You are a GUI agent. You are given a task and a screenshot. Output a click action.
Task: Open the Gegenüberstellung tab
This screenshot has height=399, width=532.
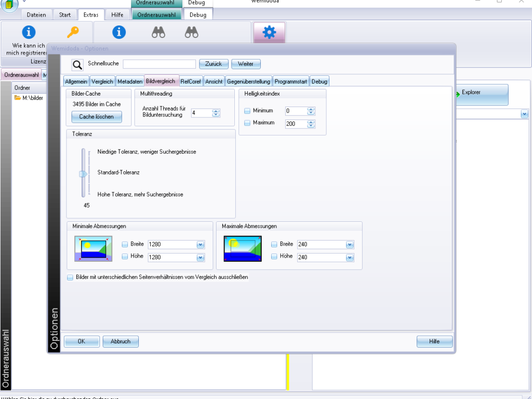point(248,82)
